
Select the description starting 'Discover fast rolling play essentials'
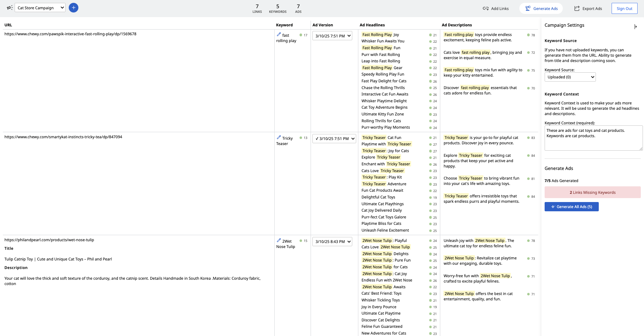pos(480,91)
